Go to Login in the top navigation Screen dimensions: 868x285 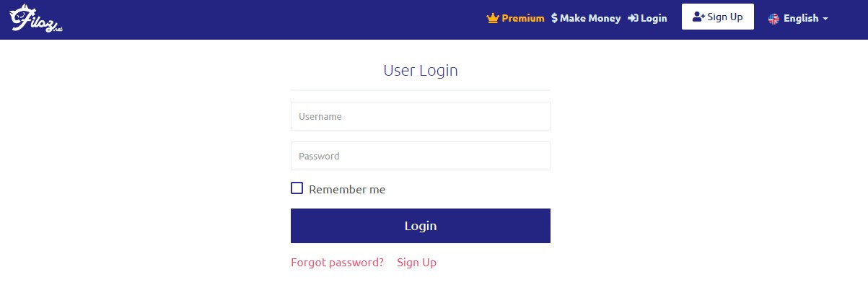coord(647,18)
